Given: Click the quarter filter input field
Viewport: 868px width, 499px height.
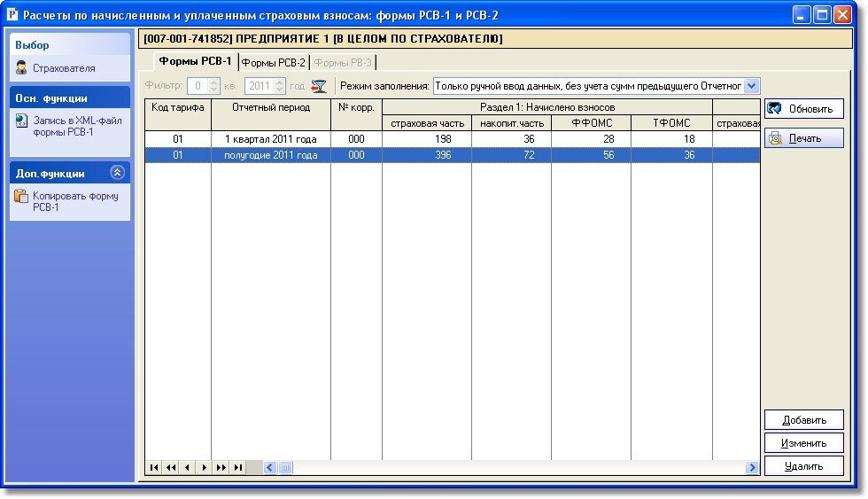Looking at the screenshot, I should [x=198, y=86].
